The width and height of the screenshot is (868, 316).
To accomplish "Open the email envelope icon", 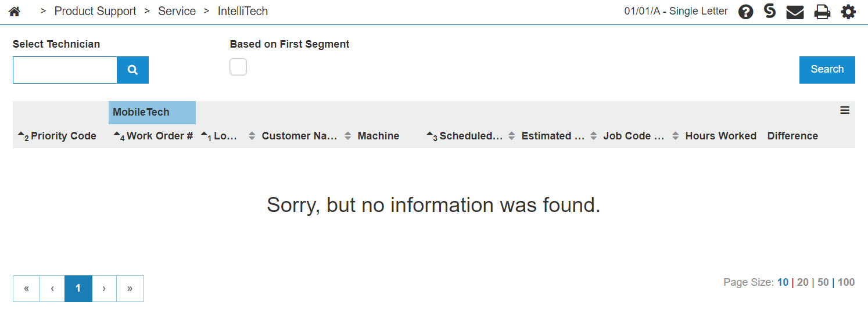I will point(795,12).
